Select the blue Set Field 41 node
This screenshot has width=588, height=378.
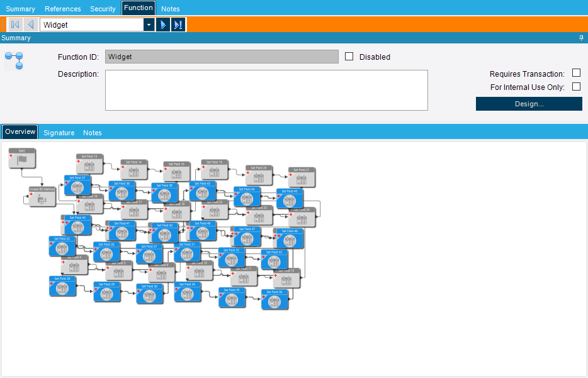(122, 230)
